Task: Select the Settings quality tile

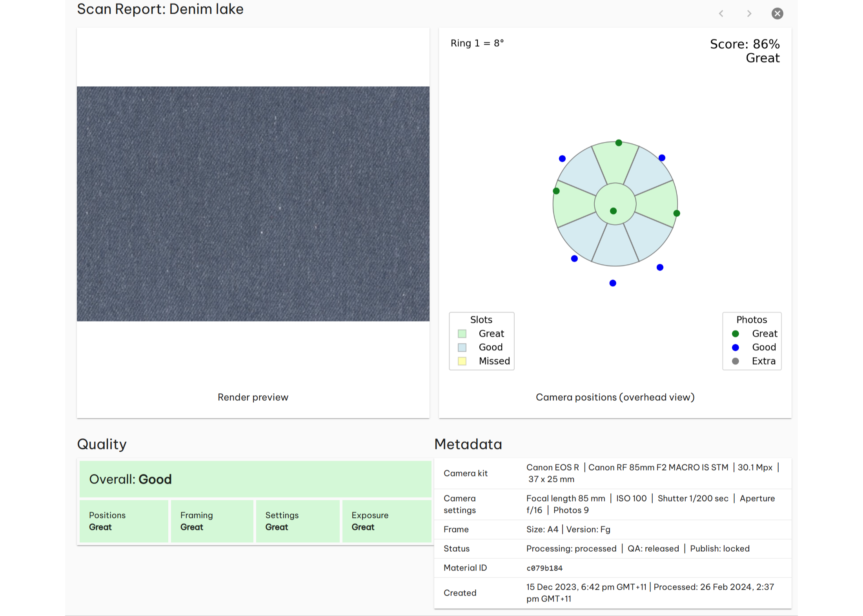Action: [x=298, y=521]
